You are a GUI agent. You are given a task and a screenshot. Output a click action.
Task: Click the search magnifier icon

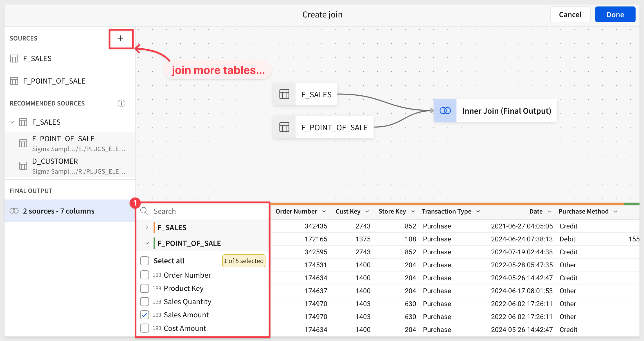145,211
